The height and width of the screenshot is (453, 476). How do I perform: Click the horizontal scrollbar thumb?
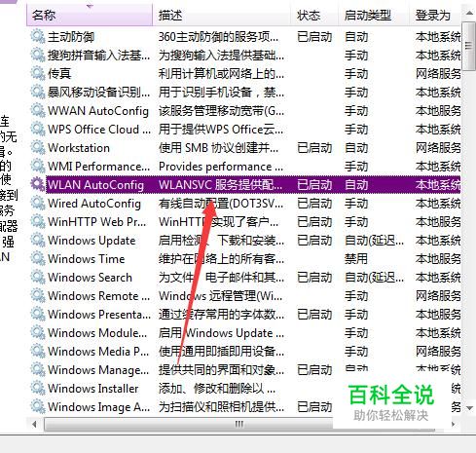point(239,424)
